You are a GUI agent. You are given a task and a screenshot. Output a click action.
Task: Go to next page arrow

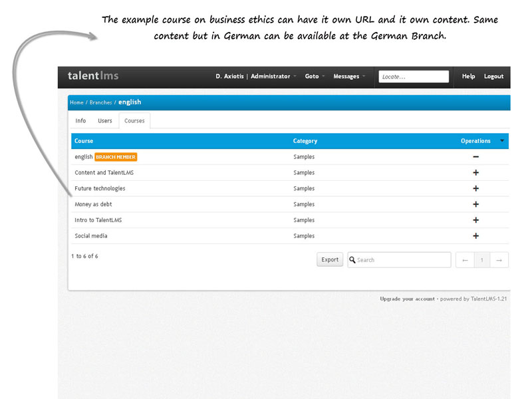(499, 260)
